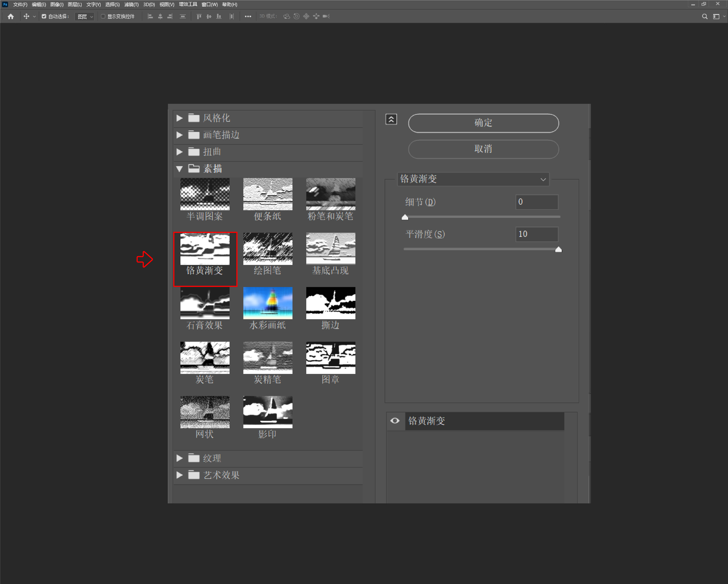Select the Move tool icon
The image size is (728, 584).
[x=26, y=16]
